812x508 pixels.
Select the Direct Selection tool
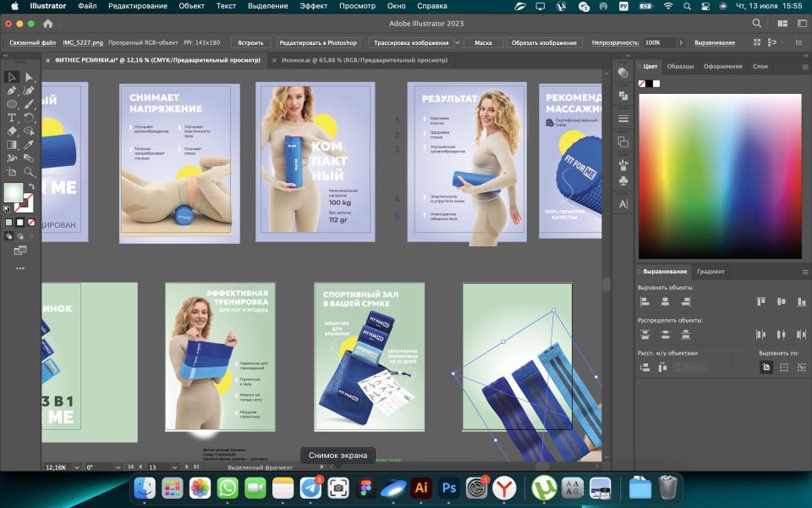pos(29,77)
